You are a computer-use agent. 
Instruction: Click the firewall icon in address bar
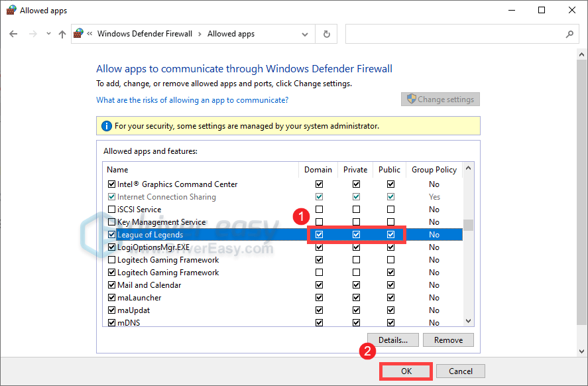point(78,33)
